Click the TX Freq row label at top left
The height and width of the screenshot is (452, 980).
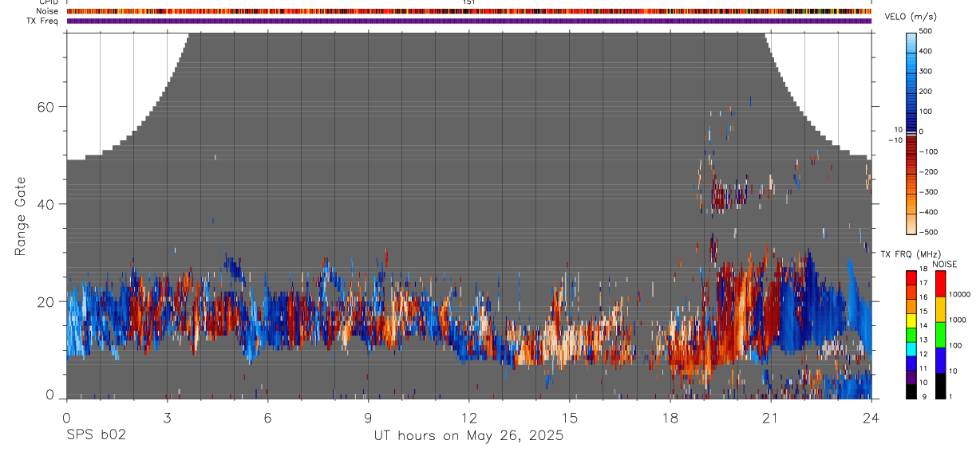point(42,21)
